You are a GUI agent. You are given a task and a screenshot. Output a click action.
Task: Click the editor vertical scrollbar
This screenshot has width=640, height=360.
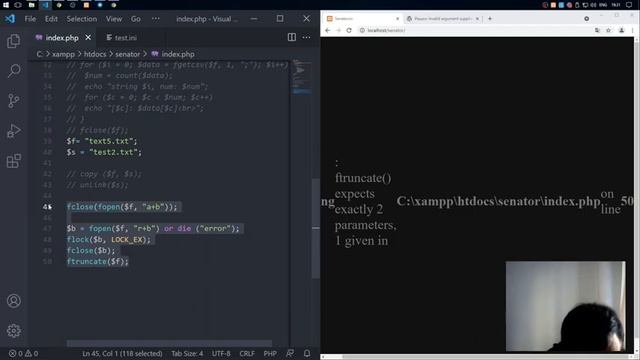[316, 229]
